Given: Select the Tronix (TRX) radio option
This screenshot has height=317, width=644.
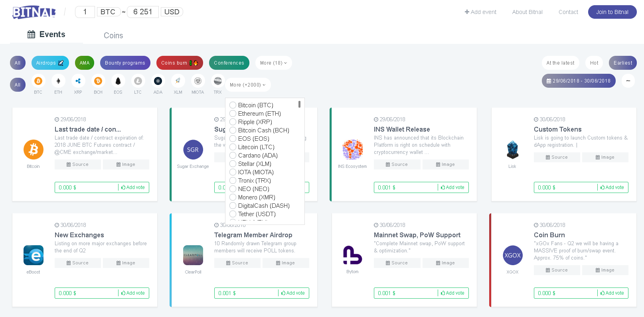Looking at the screenshot, I should 233,181.
